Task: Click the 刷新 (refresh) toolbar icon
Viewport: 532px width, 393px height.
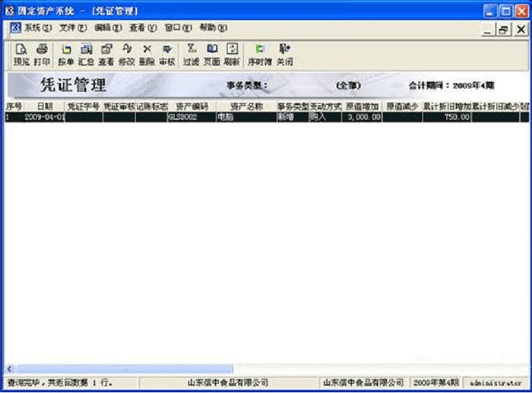Action: pyautogui.click(x=232, y=55)
